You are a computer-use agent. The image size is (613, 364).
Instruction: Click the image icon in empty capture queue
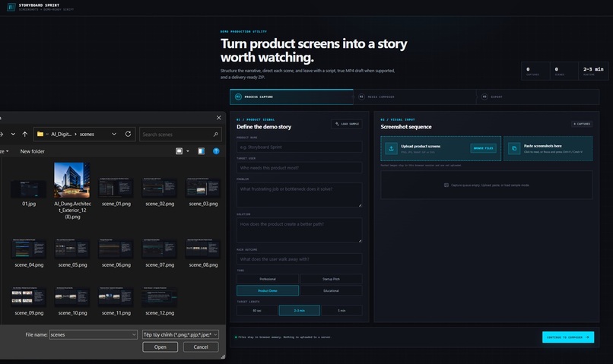[x=446, y=185]
